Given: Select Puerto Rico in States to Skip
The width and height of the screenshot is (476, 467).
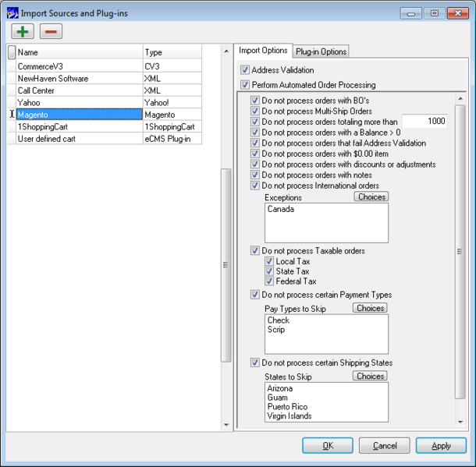Looking at the screenshot, I should click(x=287, y=407).
